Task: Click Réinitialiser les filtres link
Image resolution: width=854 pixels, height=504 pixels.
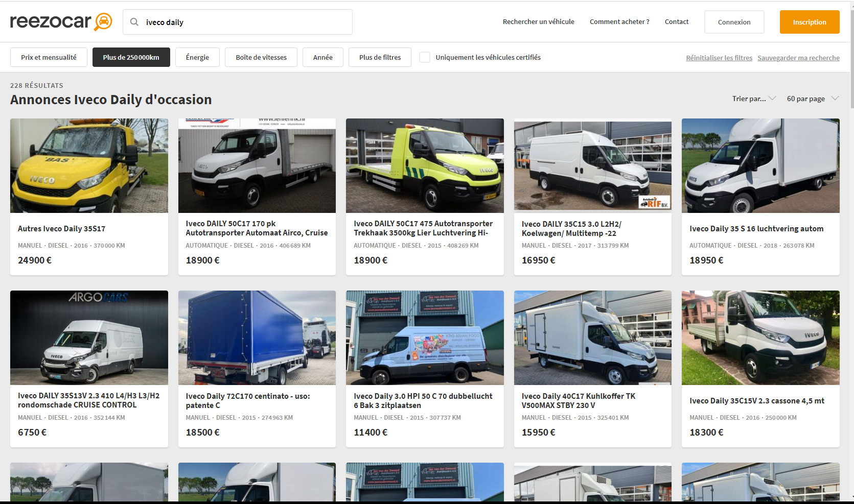Action: pyautogui.click(x=719, y=58)
